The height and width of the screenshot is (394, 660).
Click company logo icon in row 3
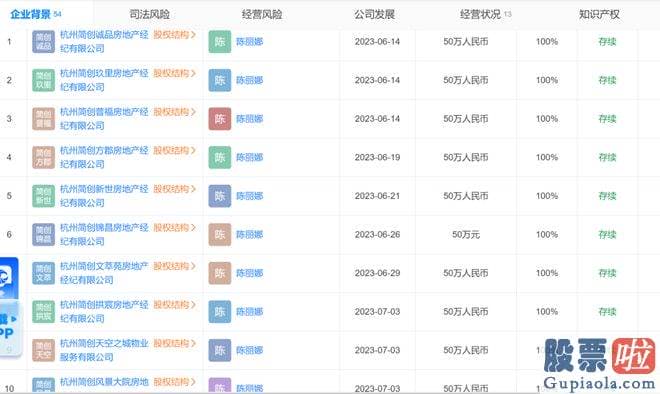point(43,119)
